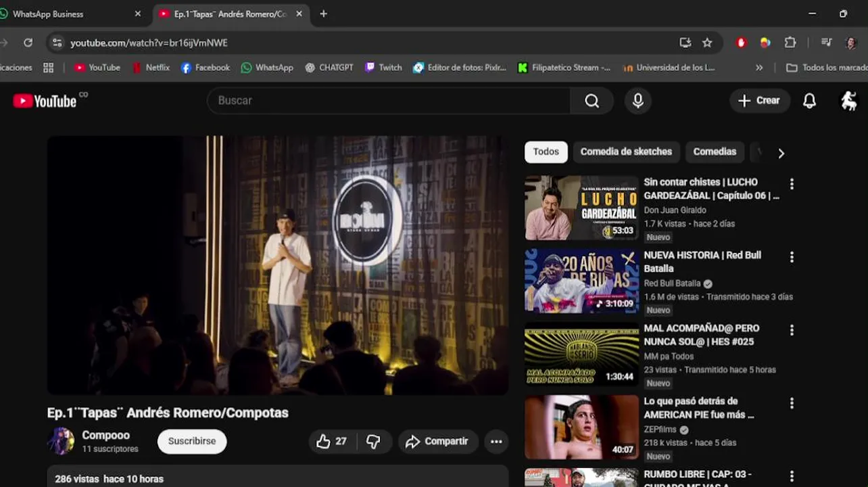Open a new browser tab
The image size is (868, 487).
[323, 14]
